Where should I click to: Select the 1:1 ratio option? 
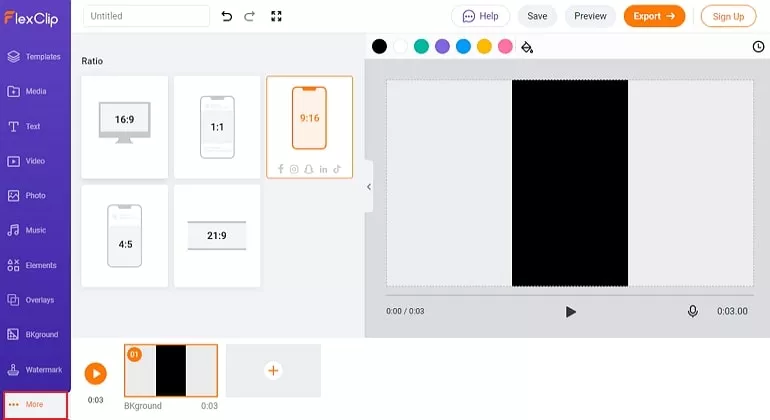[217, 127]
